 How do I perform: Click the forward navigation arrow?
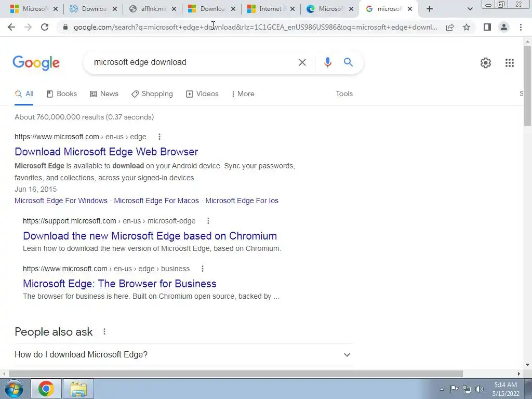pyautogui.click(x=28, y=27)
